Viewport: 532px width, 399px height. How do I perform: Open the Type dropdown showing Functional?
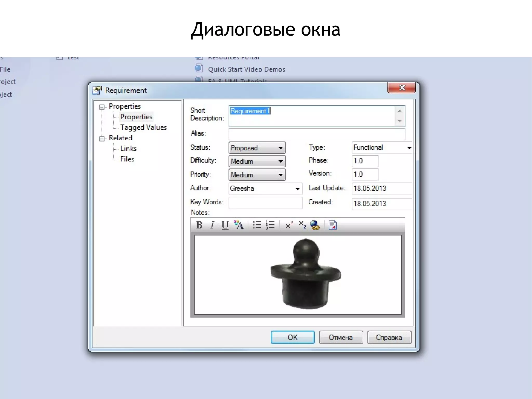pyautogui.click(x=382, y=148)
